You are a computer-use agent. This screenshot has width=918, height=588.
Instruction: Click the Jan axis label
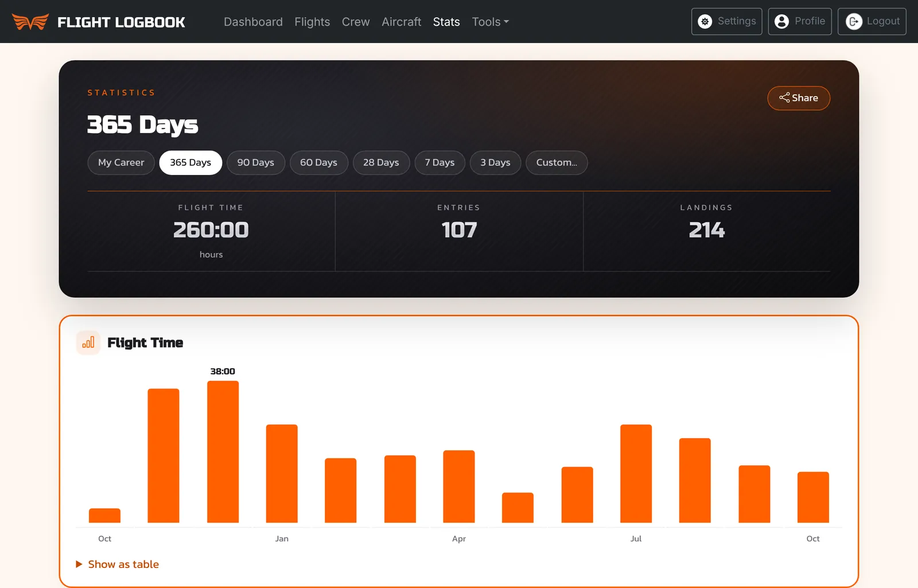point(282,539)
